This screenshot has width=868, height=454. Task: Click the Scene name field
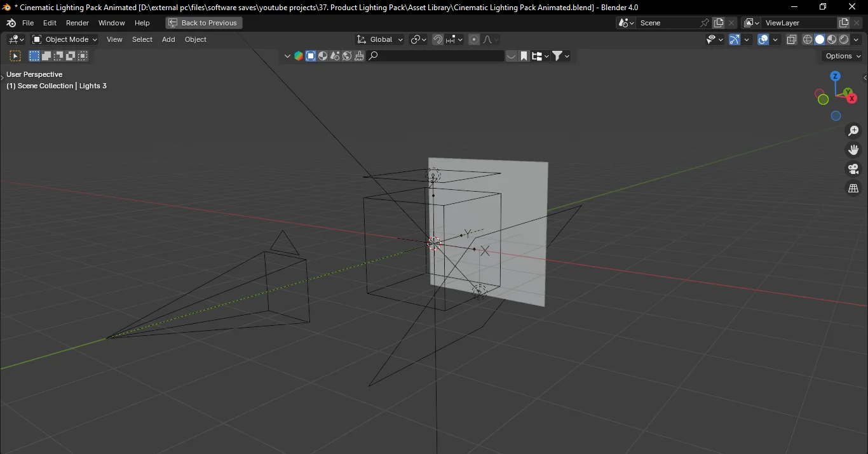[x=667, y=22]
